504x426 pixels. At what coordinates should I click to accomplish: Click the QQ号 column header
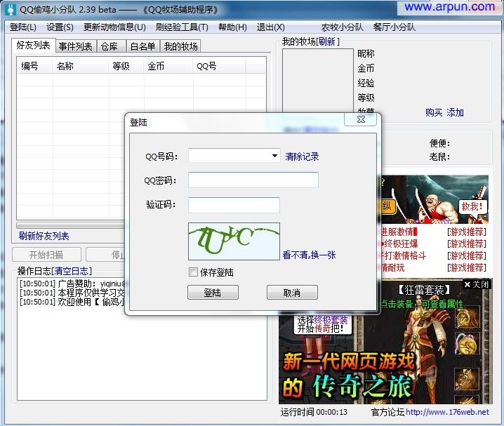click(219, 66)
